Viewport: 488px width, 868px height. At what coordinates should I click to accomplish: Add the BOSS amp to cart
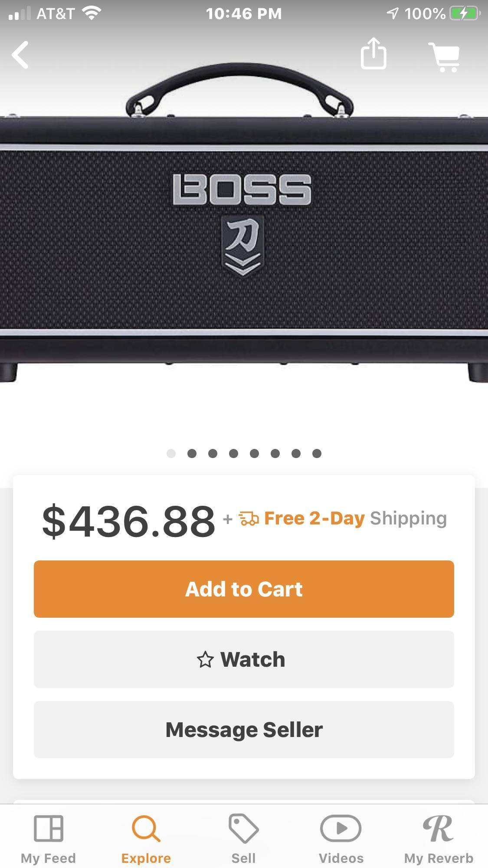point(244,589)
